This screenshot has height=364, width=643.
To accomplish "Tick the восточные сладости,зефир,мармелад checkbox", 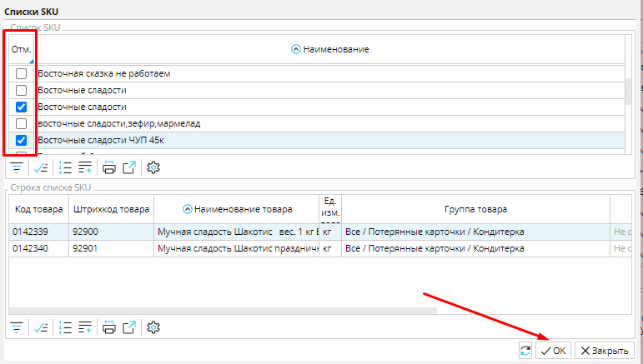I will (22, 123).
